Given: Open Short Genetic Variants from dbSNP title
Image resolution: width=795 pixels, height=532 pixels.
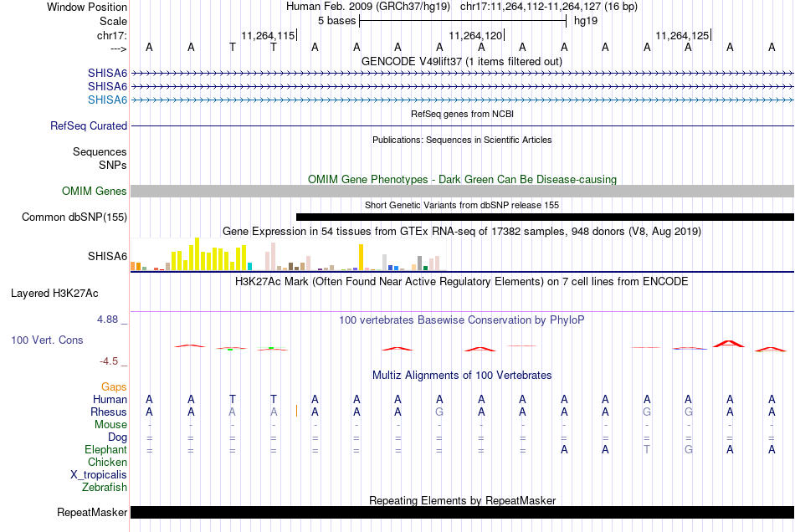Looking at the screenshot, I should tap(462, 205).
